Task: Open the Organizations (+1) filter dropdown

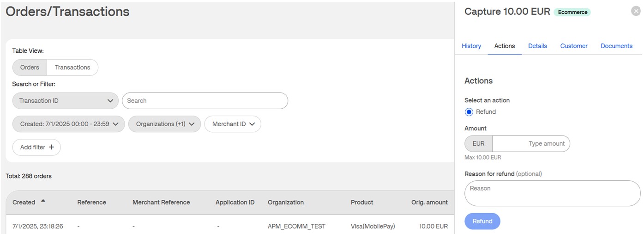Action: click(x=164, y=124)
